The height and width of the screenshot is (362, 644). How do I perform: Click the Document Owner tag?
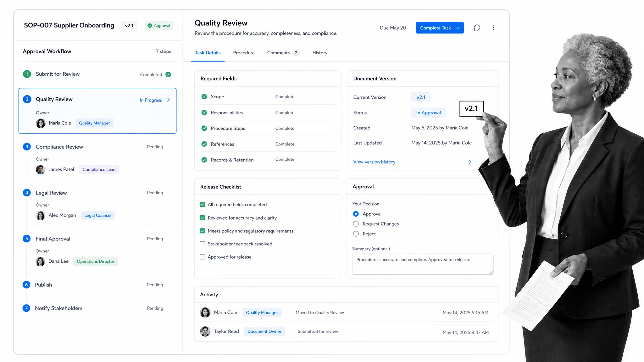(264, 331)
